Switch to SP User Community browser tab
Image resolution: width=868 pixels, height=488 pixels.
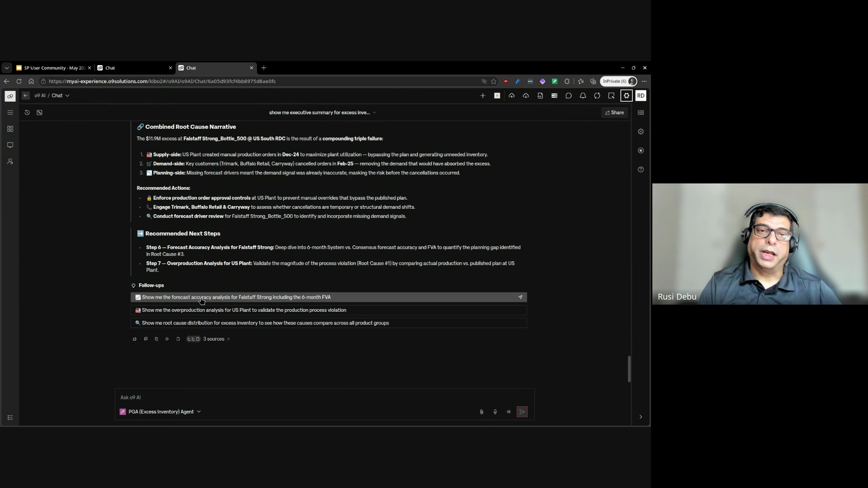[53, 68]
